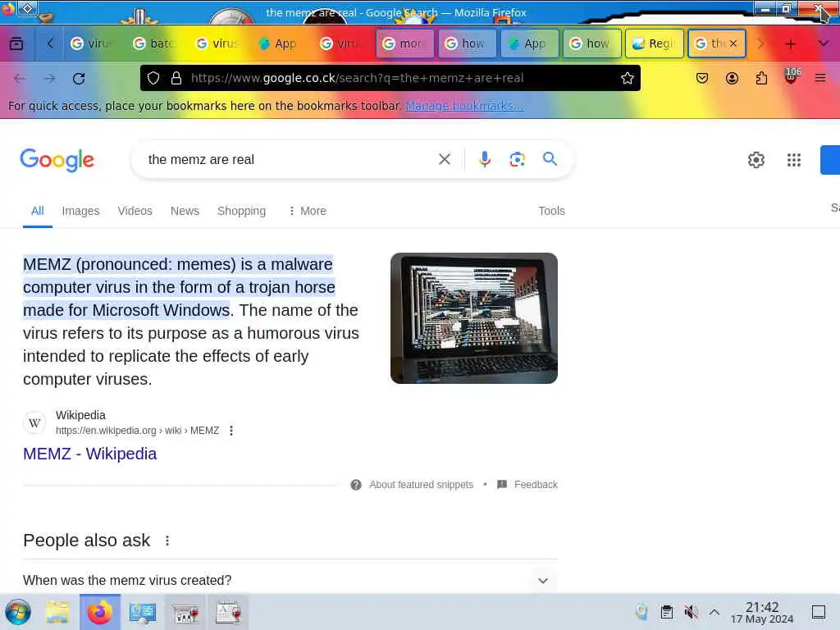Open the clipboard tray icon

coord(666,612)
